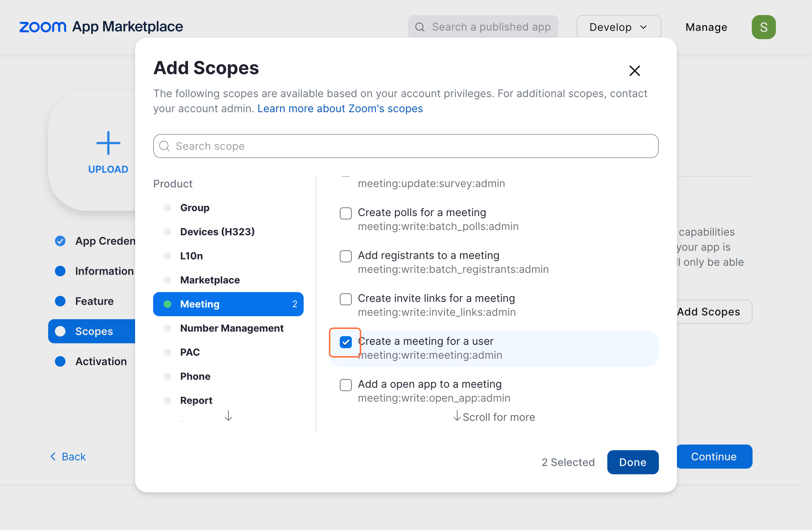The width and height of the screenshot is (812, 530).
Task: Click the Back chevron icon
Action: click(x=53, y=456)
